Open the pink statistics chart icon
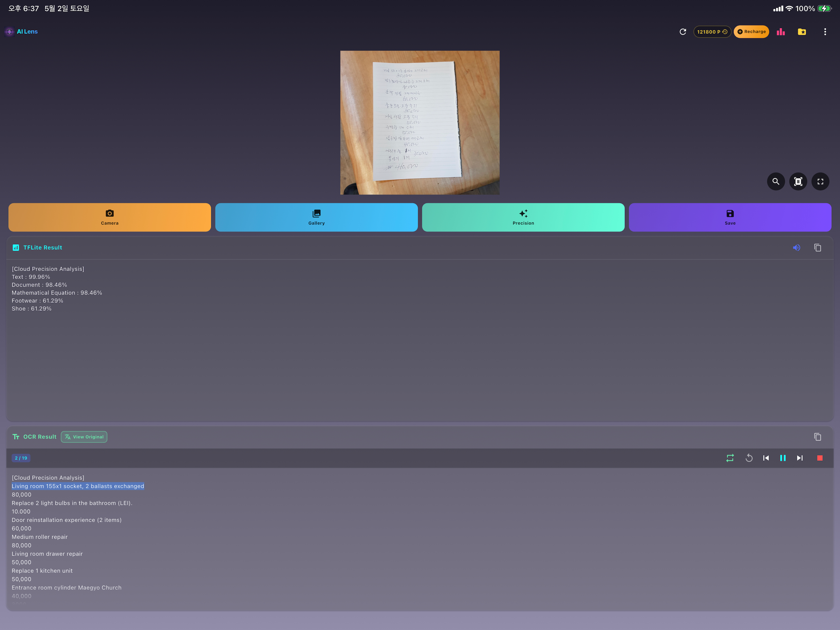 point(781,32)
